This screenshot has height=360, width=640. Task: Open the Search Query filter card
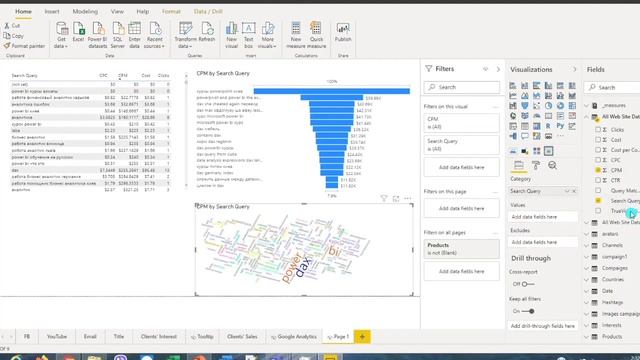tap(461, 145)
